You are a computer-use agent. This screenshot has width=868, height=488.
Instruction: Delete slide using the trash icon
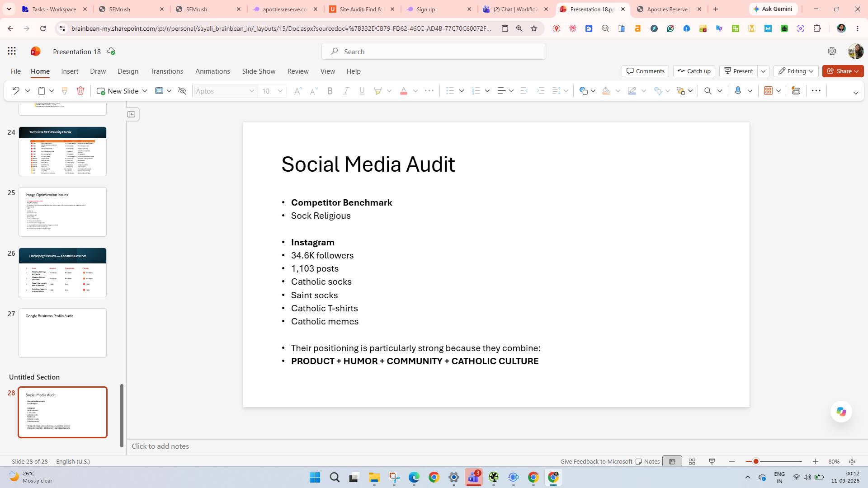80,91
